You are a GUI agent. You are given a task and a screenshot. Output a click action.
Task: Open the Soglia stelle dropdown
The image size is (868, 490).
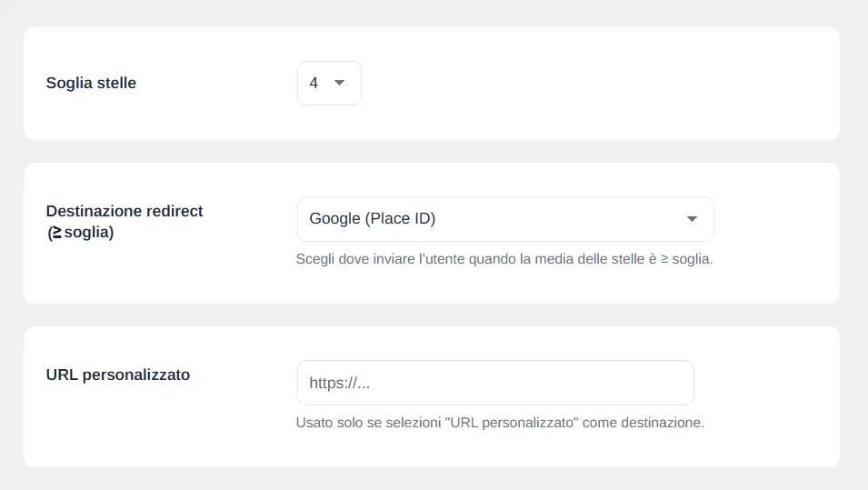[x=329, y=83]
